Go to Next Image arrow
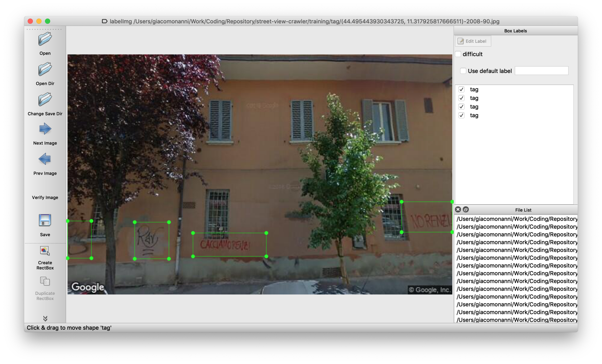The image size is (602, 364). point(45,129)
